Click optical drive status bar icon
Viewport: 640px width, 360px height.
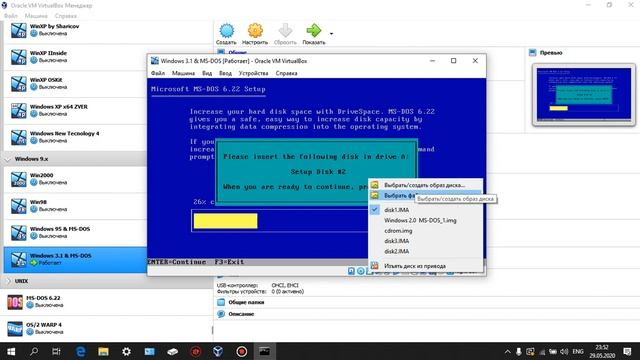[361, 271]
